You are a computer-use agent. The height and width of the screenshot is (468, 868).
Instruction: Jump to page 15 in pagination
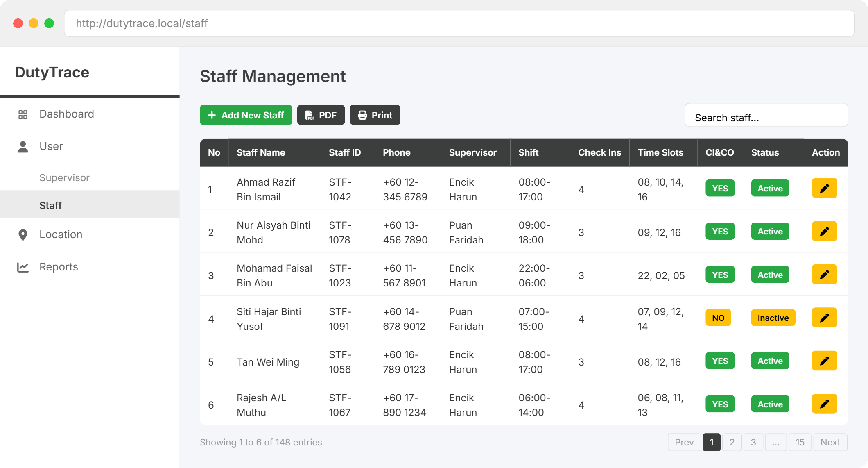click(800, 442)
